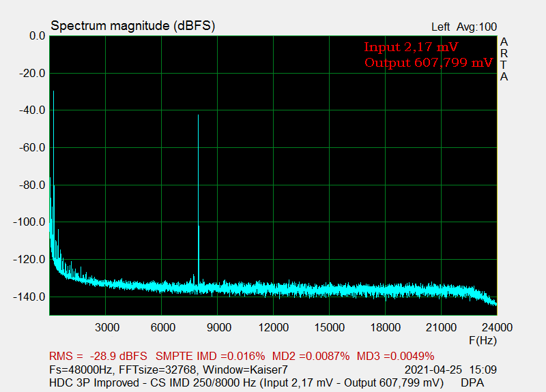Click the 6000 frequency axis tick

163,327
